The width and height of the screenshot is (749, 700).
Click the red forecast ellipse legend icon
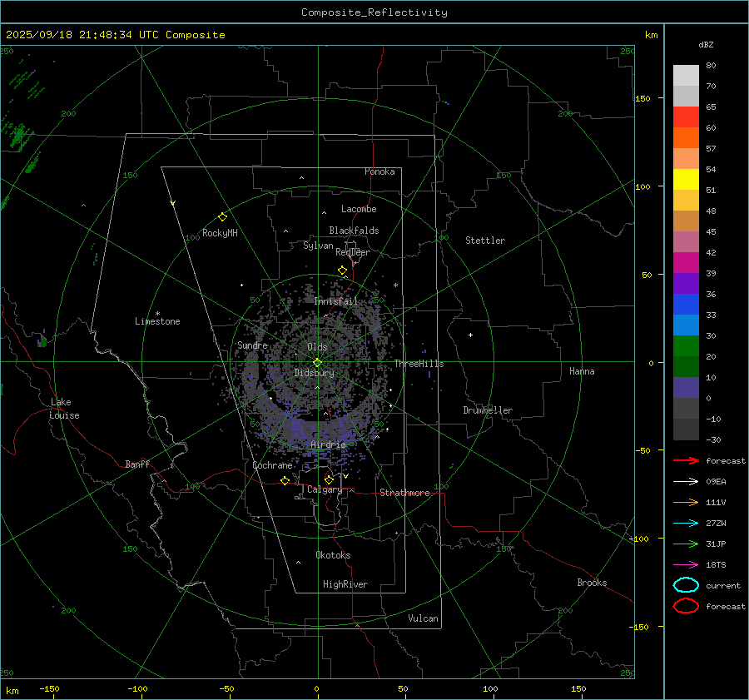pyautogui.click(x=686, y=606)
